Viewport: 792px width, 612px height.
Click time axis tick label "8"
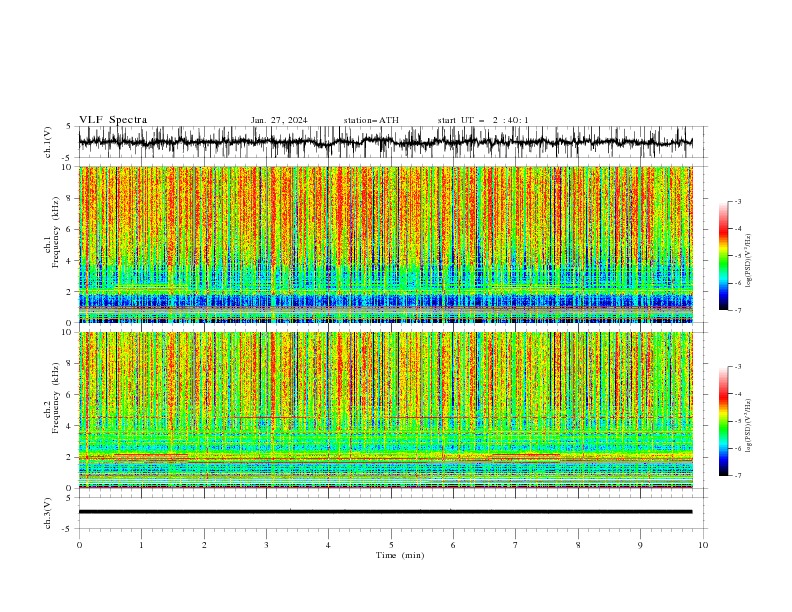pyautogui.click(x=578, y=545)
